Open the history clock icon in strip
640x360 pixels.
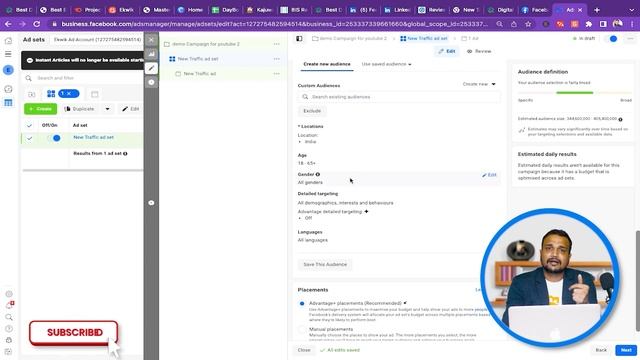click(151, 82)
